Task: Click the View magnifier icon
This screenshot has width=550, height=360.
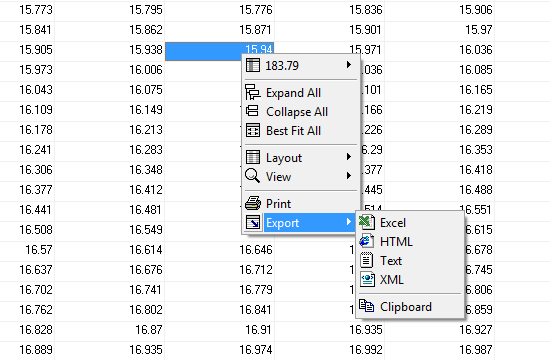Action: point(253,176)
